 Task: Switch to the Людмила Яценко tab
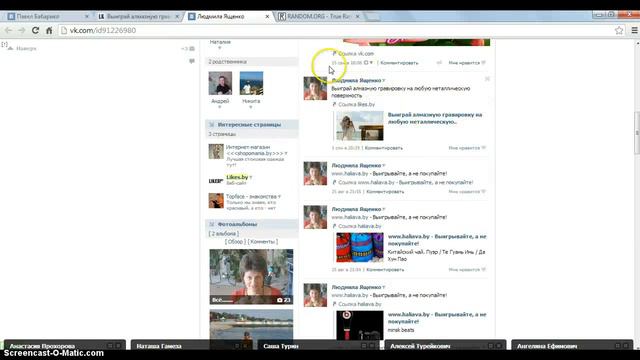point(227,16)
